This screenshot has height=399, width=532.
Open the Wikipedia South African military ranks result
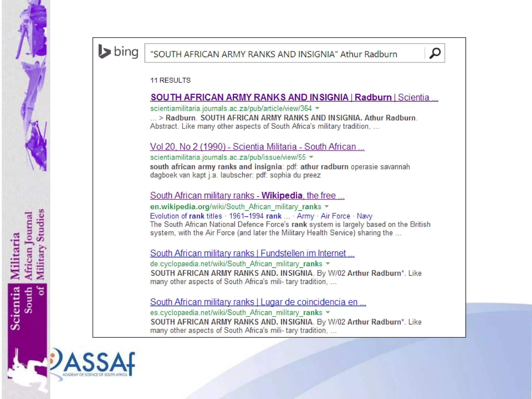coord(247,195)
